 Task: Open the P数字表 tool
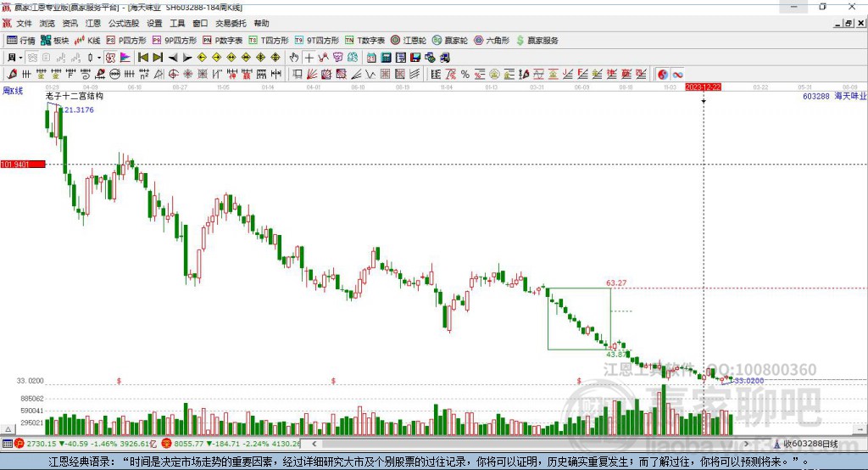[x=223, y=41]
